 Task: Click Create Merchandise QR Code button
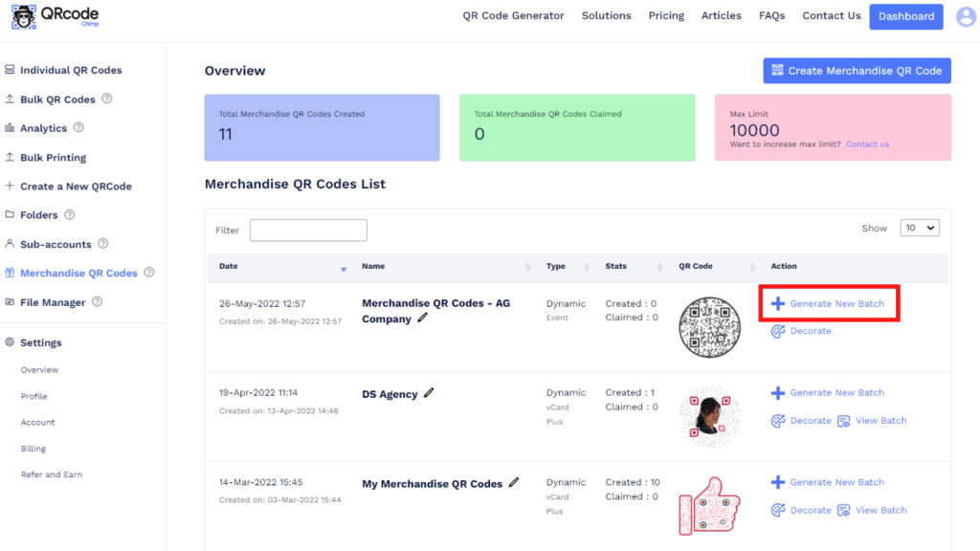[857, 71]
